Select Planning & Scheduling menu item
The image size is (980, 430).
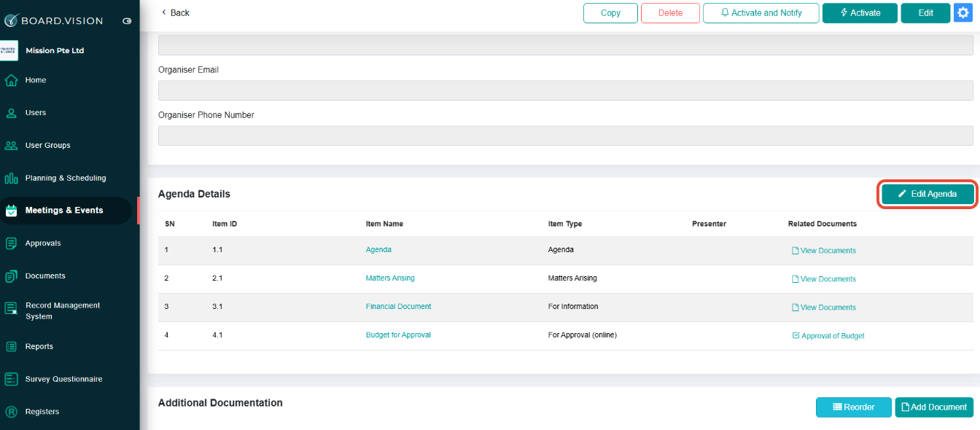[66, 178]
